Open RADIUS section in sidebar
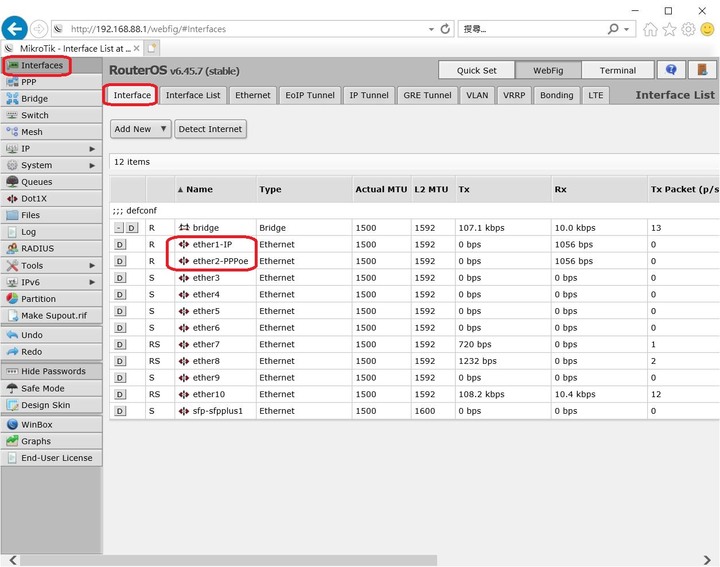 51,248
